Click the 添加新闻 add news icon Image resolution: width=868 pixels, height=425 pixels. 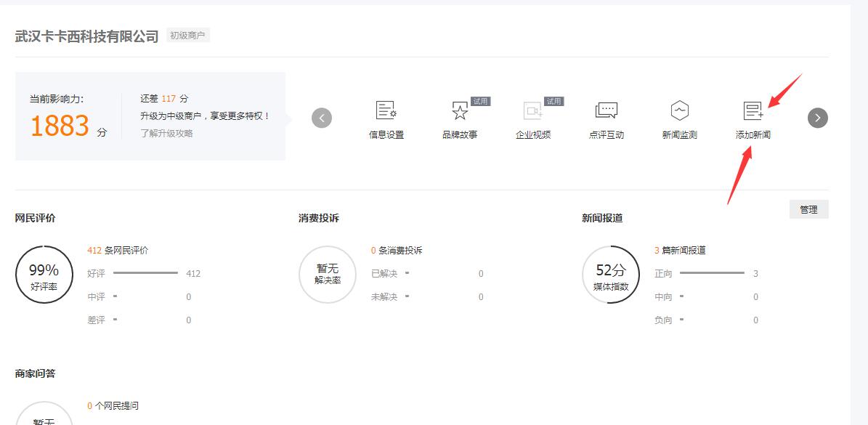[x=753, y=110]
